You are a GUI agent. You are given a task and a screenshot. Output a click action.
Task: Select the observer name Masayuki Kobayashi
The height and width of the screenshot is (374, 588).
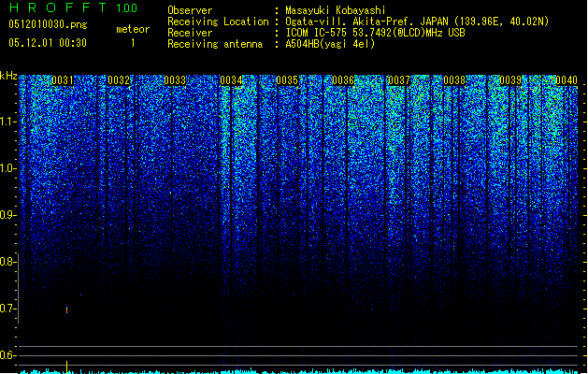coord(336,10)
